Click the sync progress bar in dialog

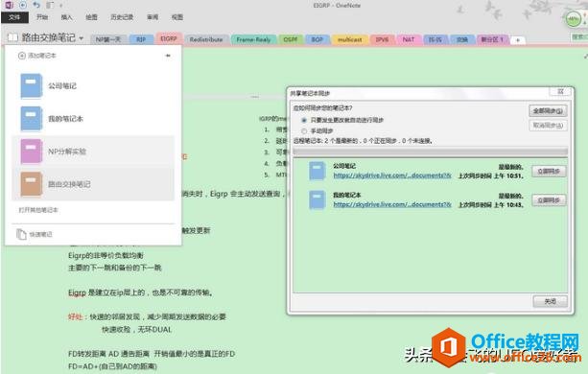[430, 152]
